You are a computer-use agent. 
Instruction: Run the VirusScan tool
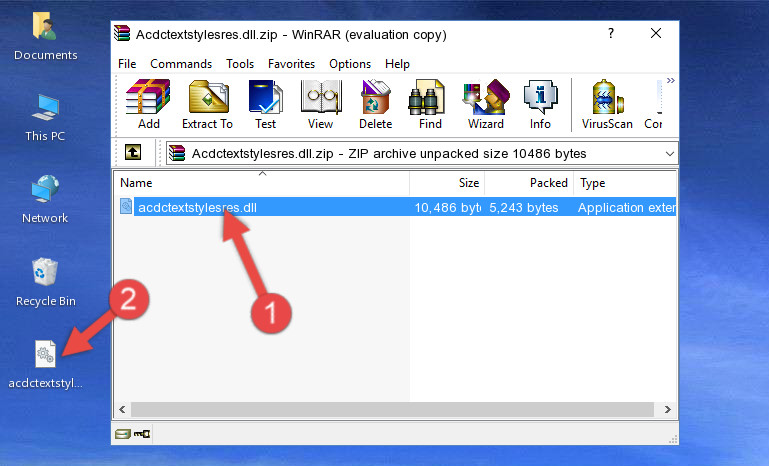(x=607, y=104)
